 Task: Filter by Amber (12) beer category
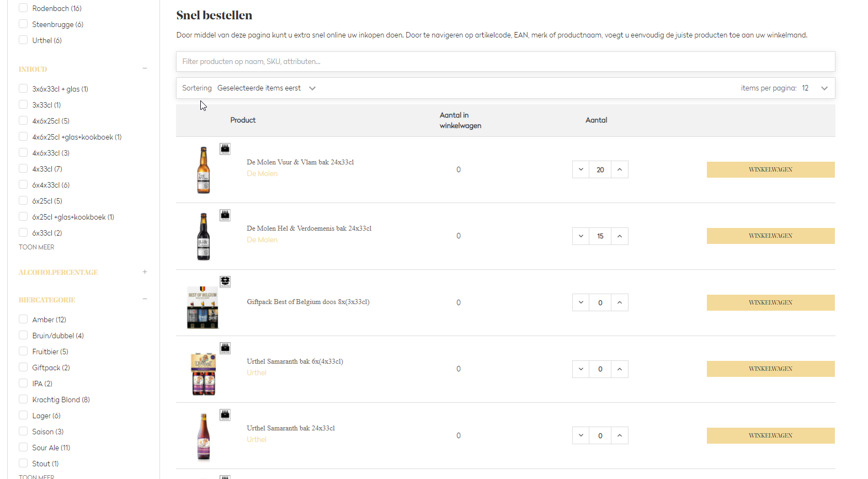[x=23, y=319]
